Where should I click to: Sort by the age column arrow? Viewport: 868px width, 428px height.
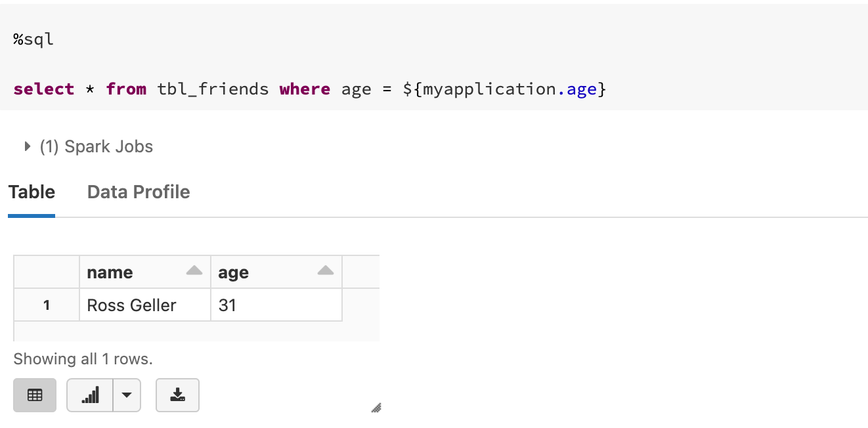click(x=326, y=270)
